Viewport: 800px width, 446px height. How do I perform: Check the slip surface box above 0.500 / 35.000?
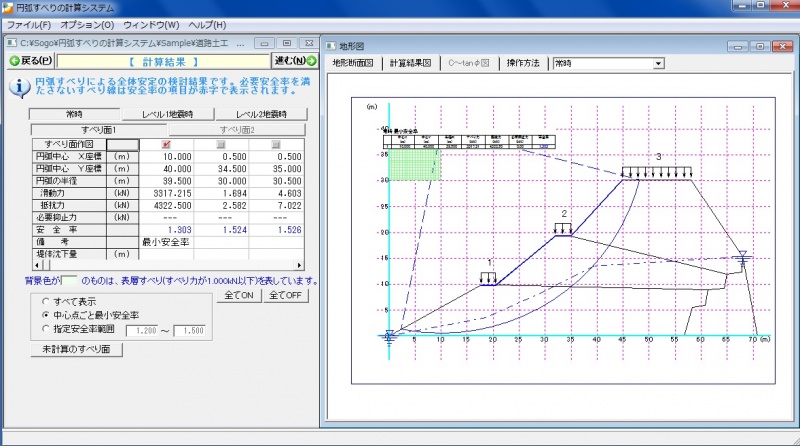point(276,144)
